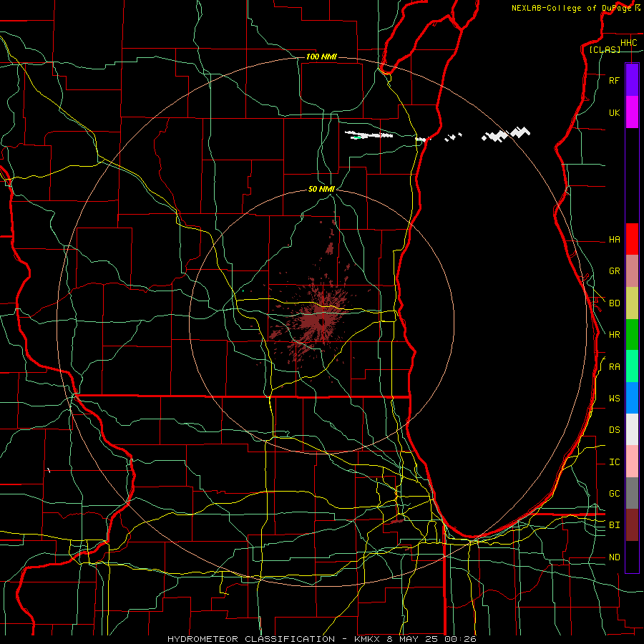Viewport: 644px width, 644px height.
Task: Click the blue WS legend swatch
Action: pos(632,398)
